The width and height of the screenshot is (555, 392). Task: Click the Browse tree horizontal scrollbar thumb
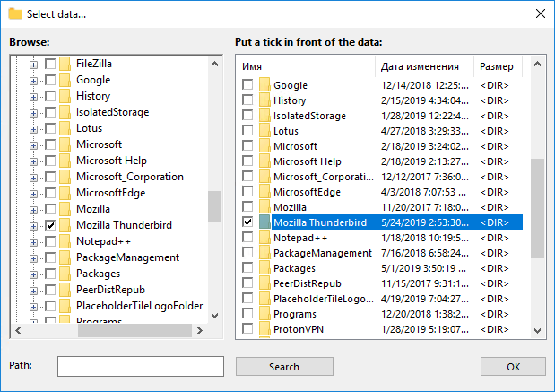tap(134, 331)
